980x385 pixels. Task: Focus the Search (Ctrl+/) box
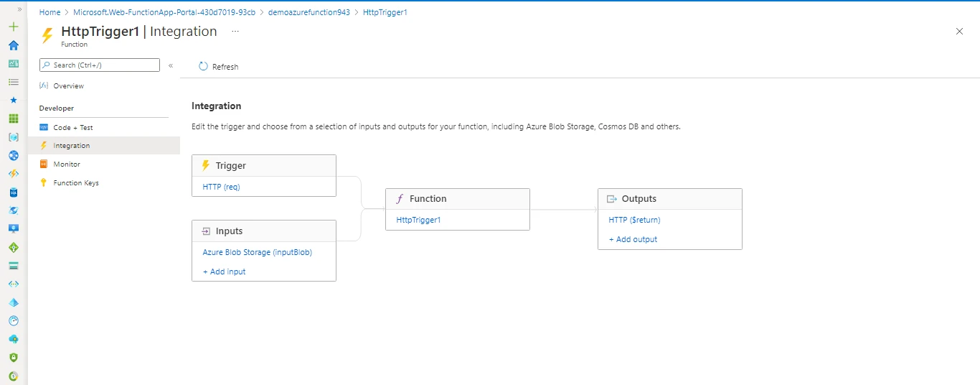point(100,65)
